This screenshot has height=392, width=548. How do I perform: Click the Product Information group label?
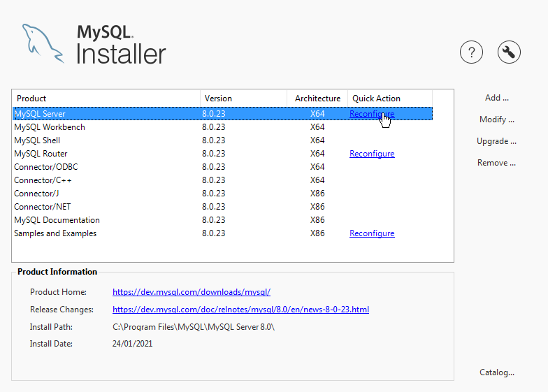pyautogui.click(x=57, y=272)
